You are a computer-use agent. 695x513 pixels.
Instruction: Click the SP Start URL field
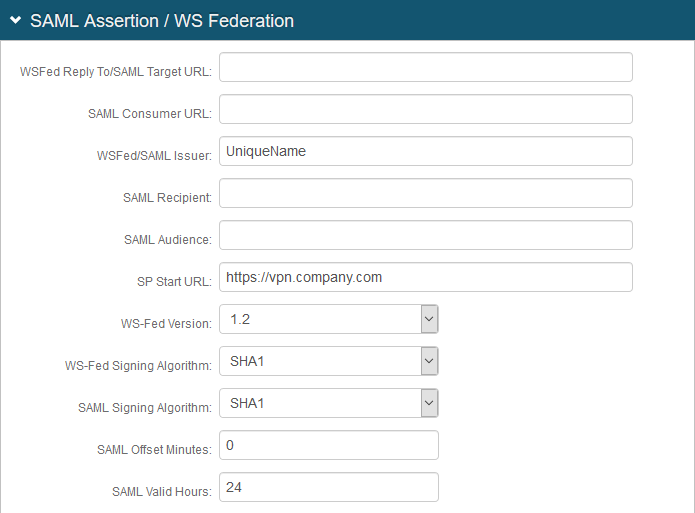(x=425, y=277)
